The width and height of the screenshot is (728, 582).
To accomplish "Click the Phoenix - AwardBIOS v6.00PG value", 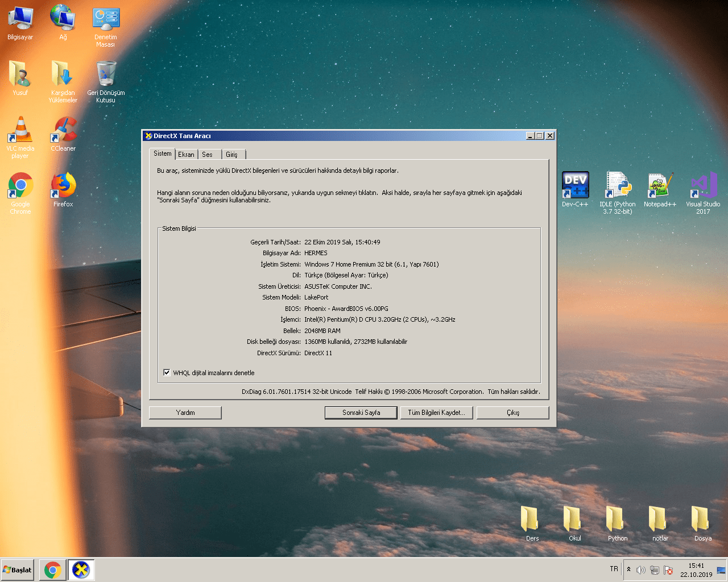I will point(346,309).
